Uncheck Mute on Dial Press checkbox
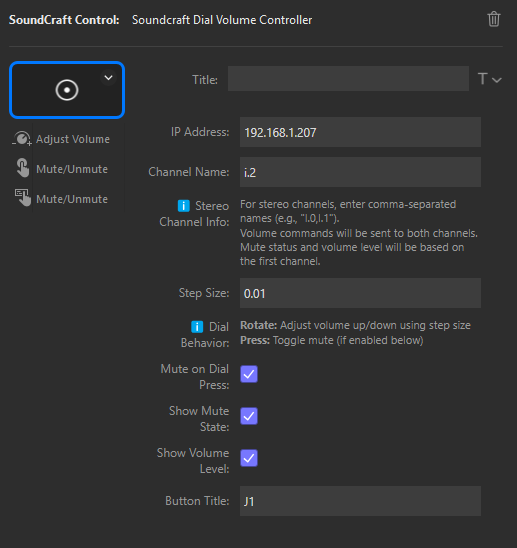Viewport: 517px width, 548px height. [x=249, y=374]
